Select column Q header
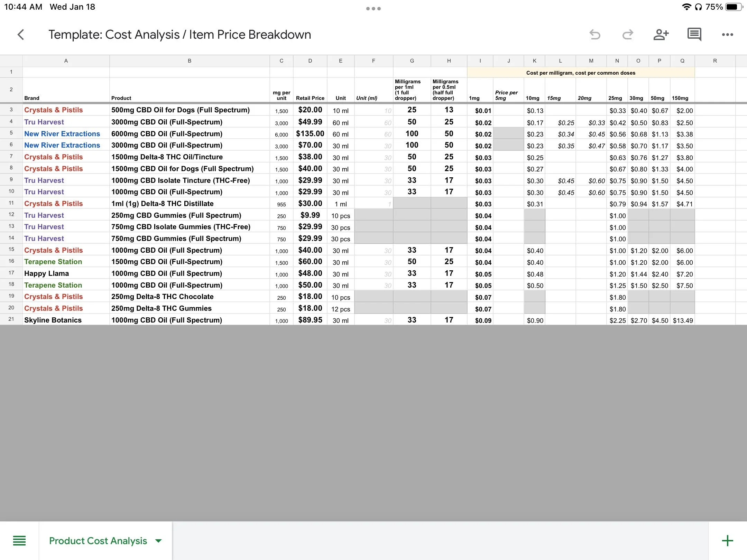Image resolution: width=747 pixels, height=560 pixels. pos(682,61)
